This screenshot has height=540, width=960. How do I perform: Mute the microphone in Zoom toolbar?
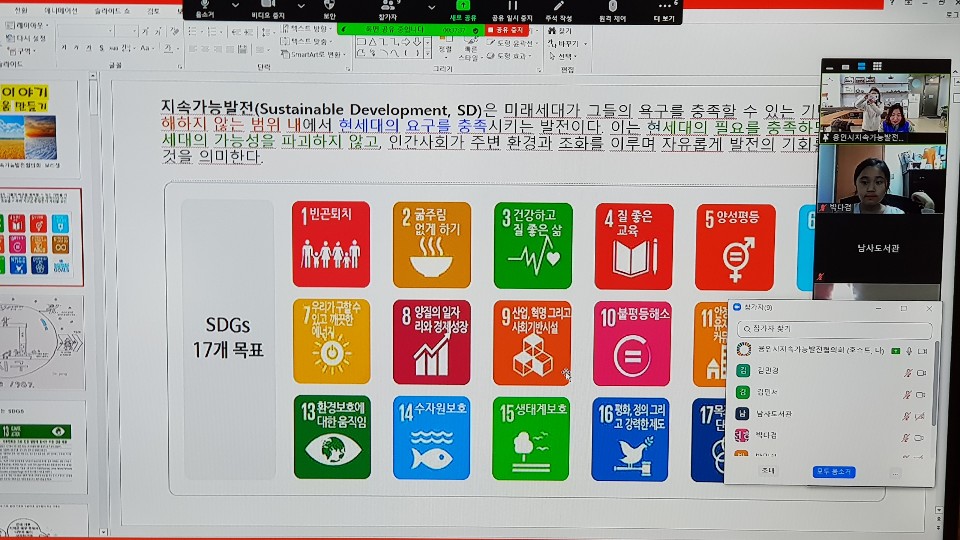click(x=204, y=7)
